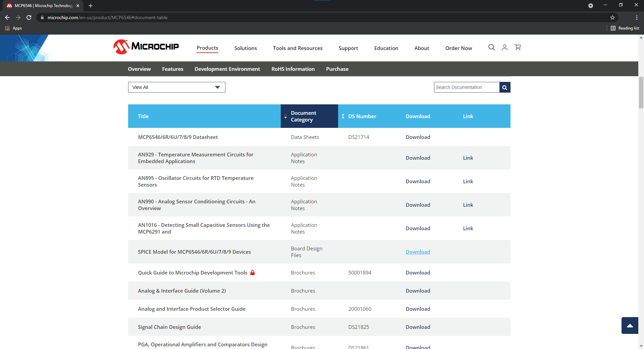Download Analog and Interface Product Selector Guide

click(x=418, y=309)
